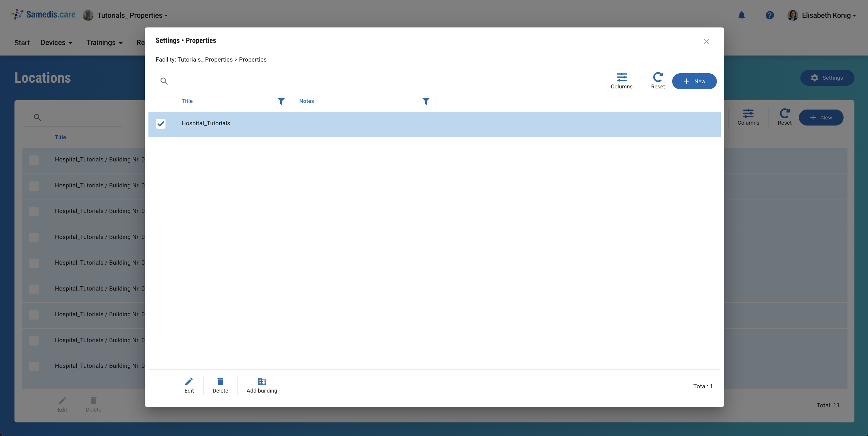The image size is (868, 436).
Task: Check the first Locations row checkbox
Action: 34,160
